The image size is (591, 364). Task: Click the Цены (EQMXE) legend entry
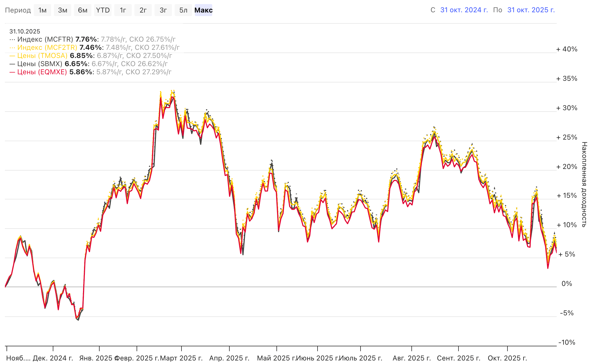[42, 72]
